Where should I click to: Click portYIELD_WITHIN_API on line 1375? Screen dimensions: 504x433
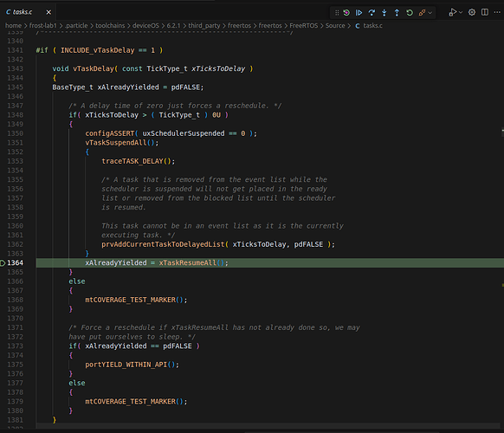point(126,365)
